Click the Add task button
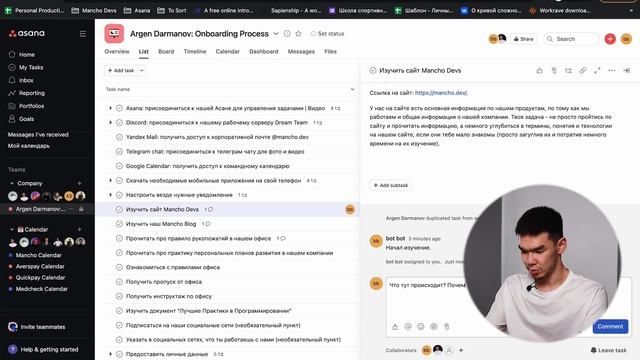This screenshot has width=640, height=360. (x=121, y=71)
